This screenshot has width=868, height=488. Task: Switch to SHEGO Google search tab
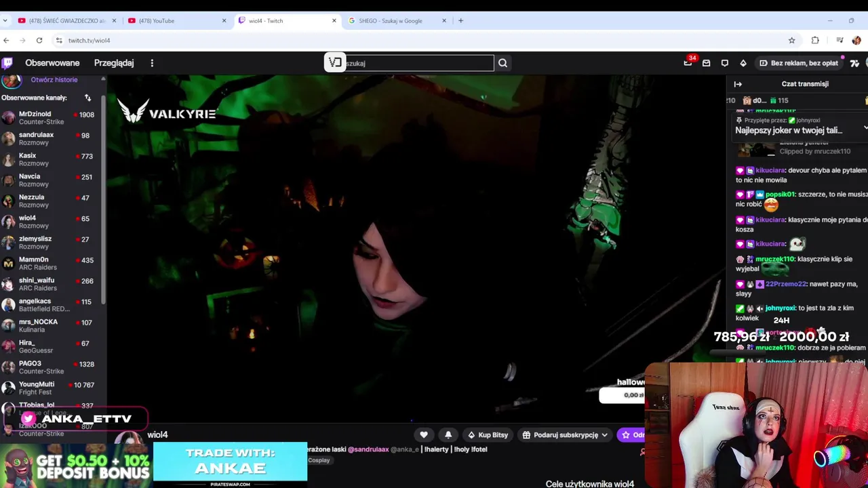397,21
